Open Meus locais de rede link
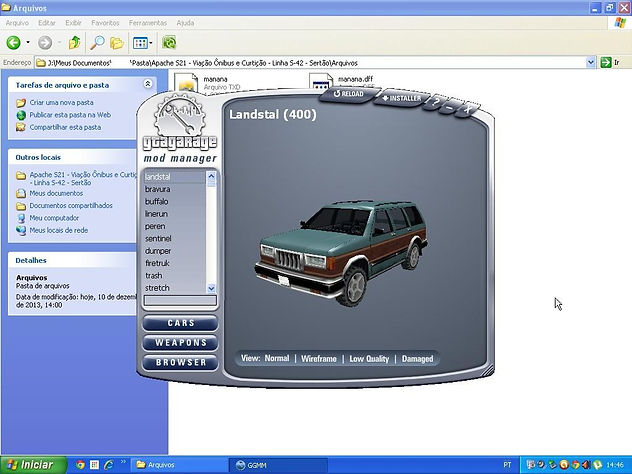 (x=58, y=230)
